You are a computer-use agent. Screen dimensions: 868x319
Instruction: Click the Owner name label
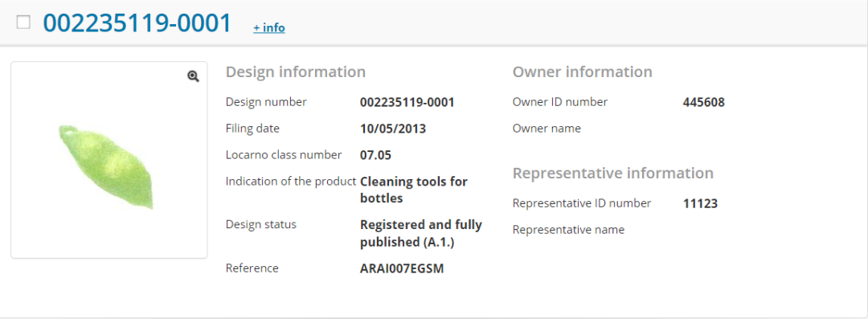pyautogui.click(x=547, y=129)
